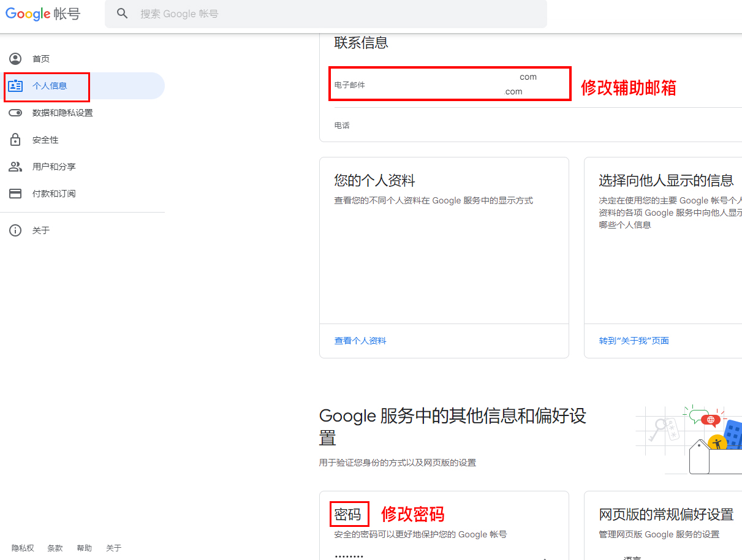Click the 转到"关于我"页面 link
This screenshot has height=560, width=742.
[634, 341]
